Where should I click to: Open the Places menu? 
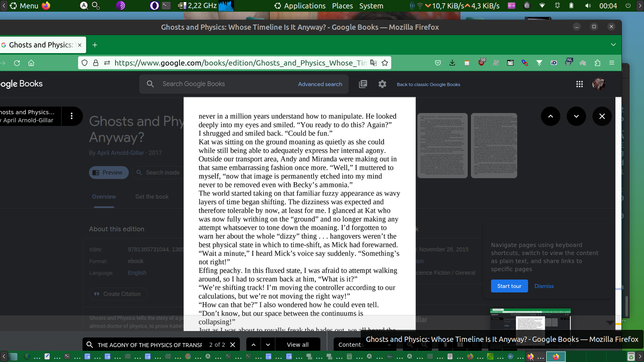pyautogui.click(x=343, y=6)
